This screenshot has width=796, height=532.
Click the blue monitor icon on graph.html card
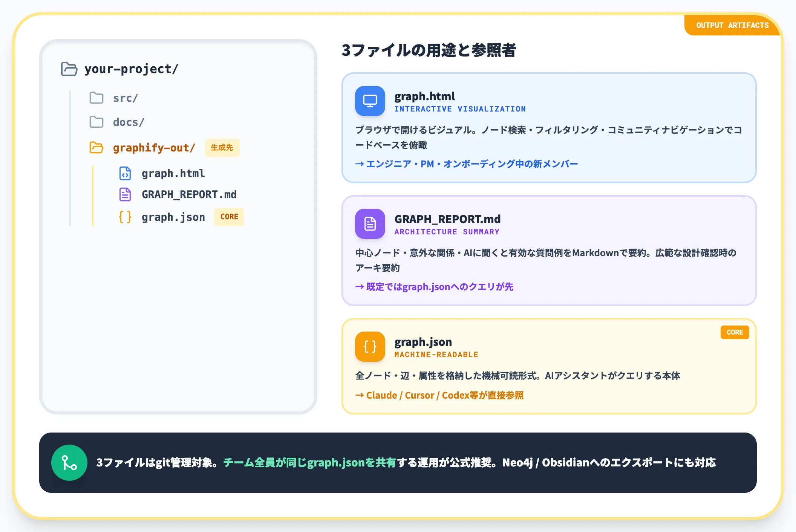(370, 101)
